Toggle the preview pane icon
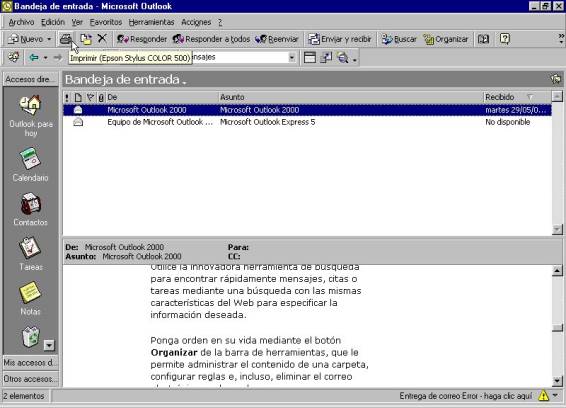566x408 pixels. tap(310, 57)
